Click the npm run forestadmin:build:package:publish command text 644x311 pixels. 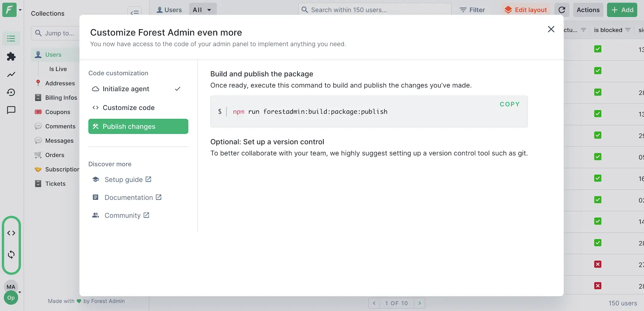310,112
